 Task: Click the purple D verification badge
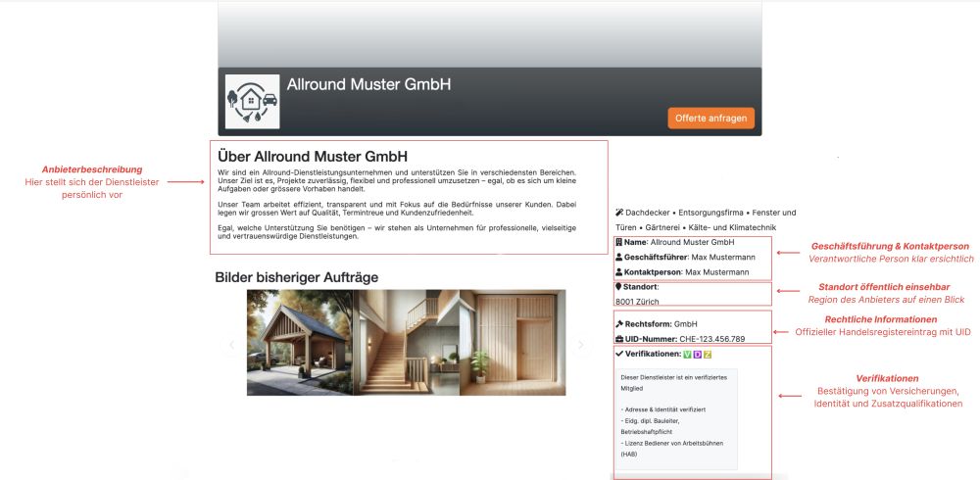tap(698, 355)
